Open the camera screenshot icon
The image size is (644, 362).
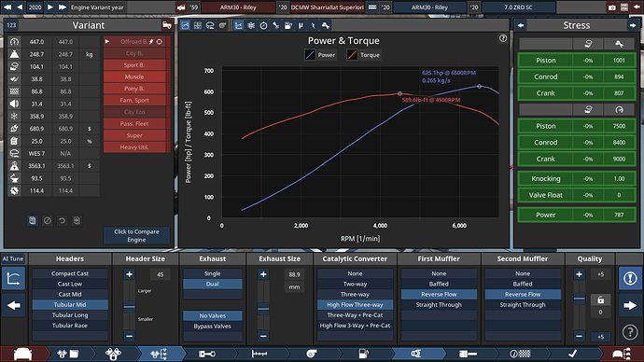[612, 7]
